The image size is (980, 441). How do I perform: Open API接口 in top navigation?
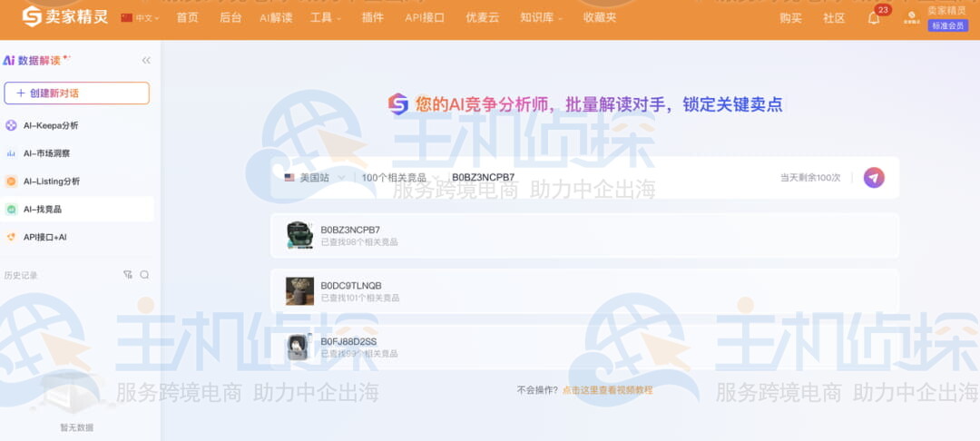point(425,18)
